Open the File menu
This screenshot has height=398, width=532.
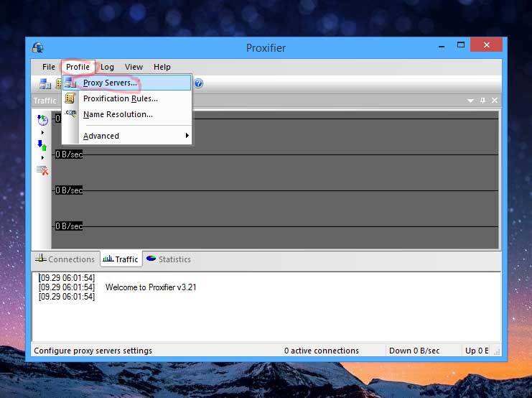49,67
